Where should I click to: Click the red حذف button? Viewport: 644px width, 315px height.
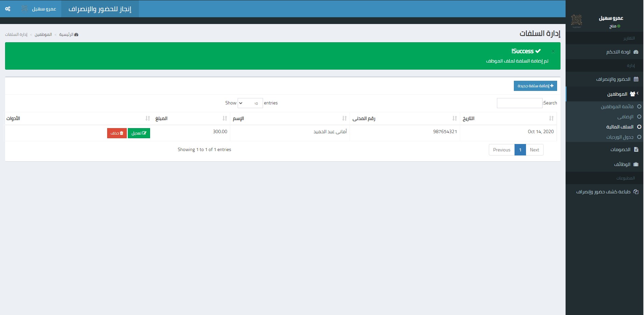click(x=117, y=133)
